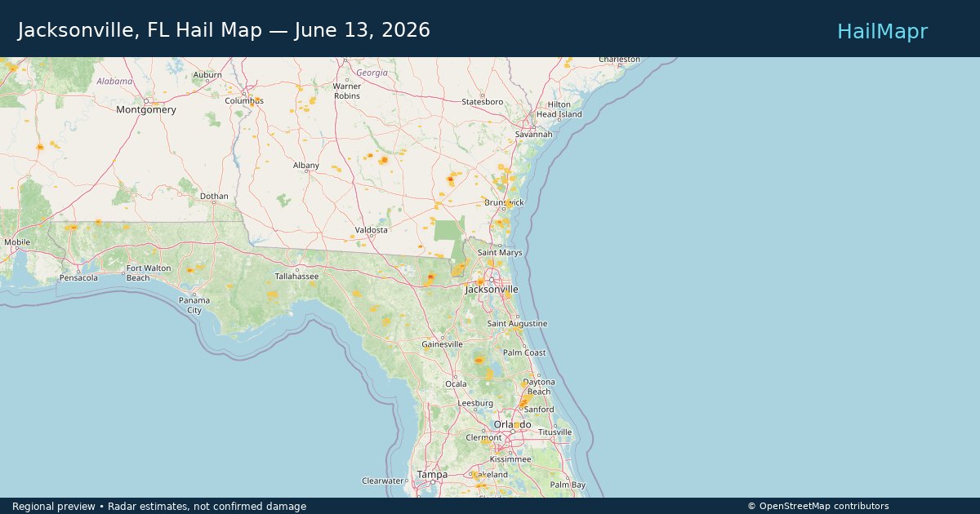
Task: Click the Daytona Beach label
Action: tap(539, 387)
